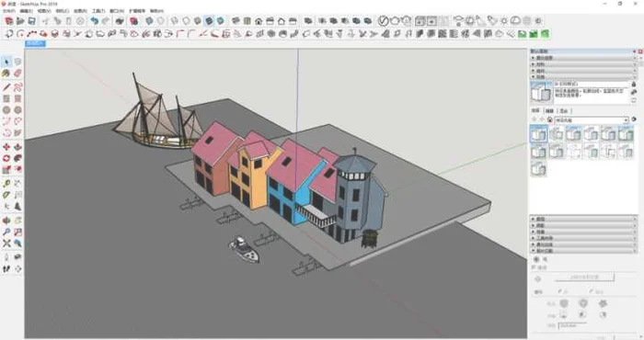Screen dimensions: 644x340
Task: Toggle the shadows display icon
Action: pos(504,21)
